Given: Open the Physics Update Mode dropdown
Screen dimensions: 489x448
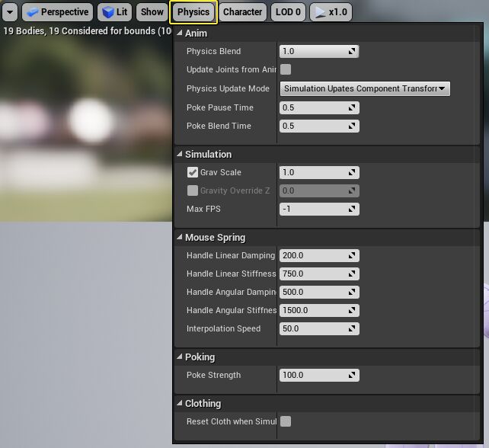Looking at the screenshot, I should click(365, 88).
